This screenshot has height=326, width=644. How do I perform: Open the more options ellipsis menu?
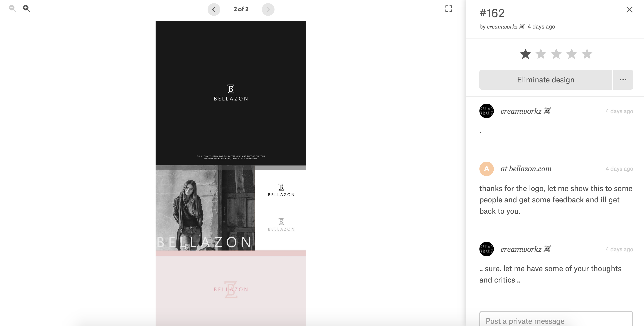point(623,80)
